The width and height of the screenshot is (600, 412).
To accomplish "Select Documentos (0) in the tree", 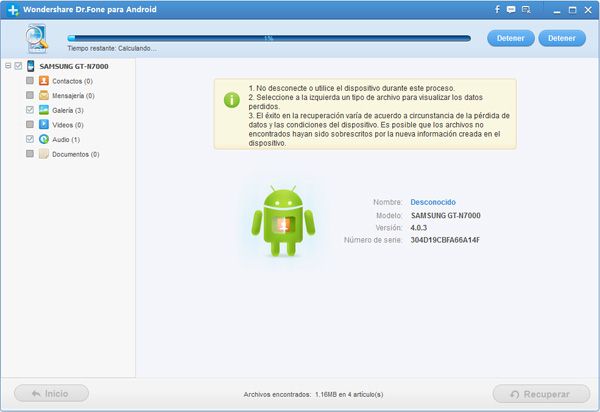I will tap(76, 154).
